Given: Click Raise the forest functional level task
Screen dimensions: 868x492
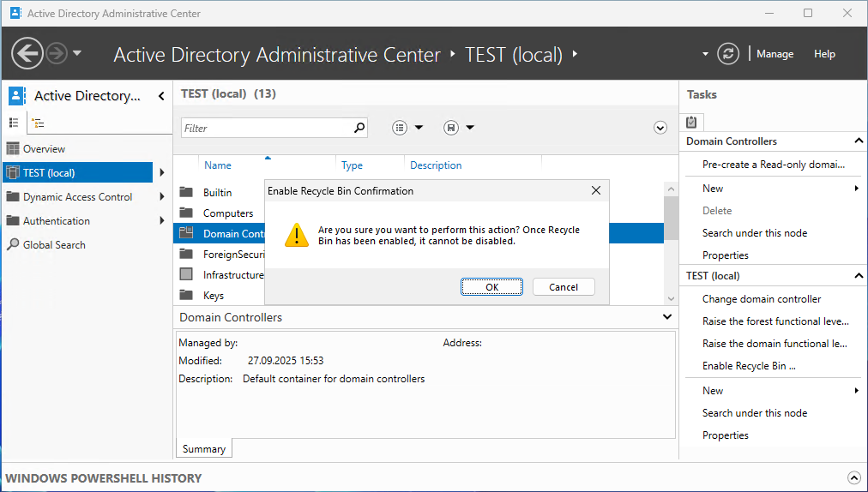Looking at the screenshot, I should pyautogui.click(x=775, y=321).
